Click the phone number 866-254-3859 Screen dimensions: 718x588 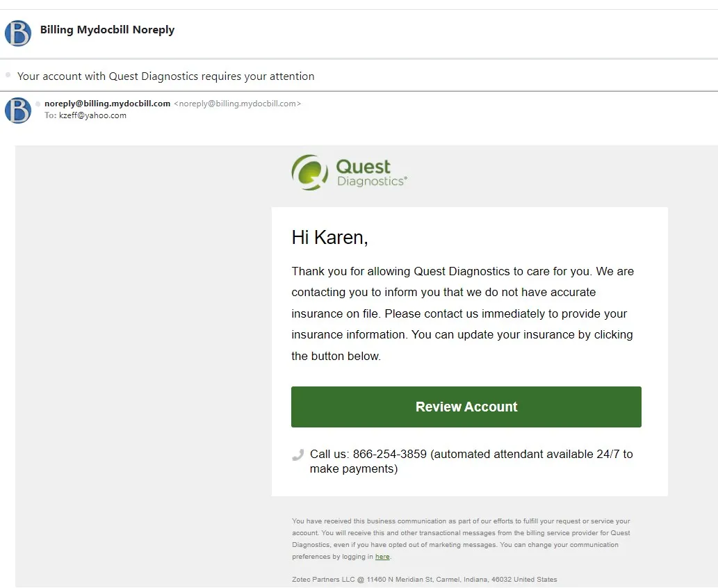[389, 455]
